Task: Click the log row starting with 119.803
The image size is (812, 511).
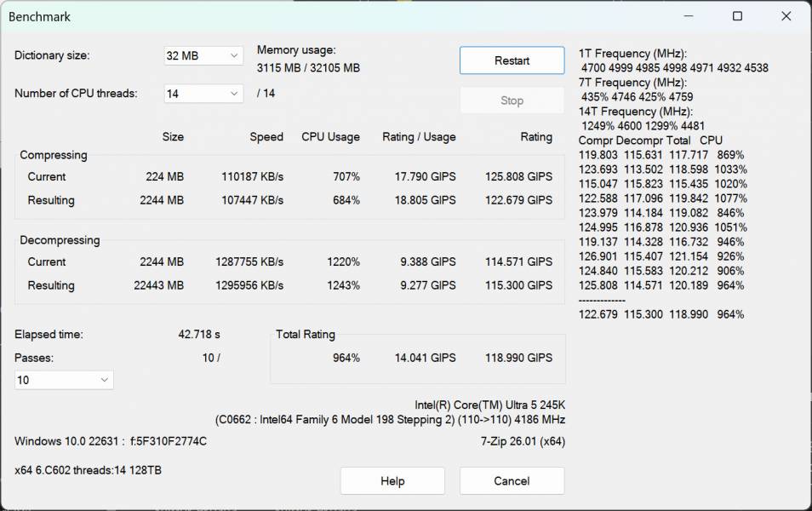Action: coord(661,155)
